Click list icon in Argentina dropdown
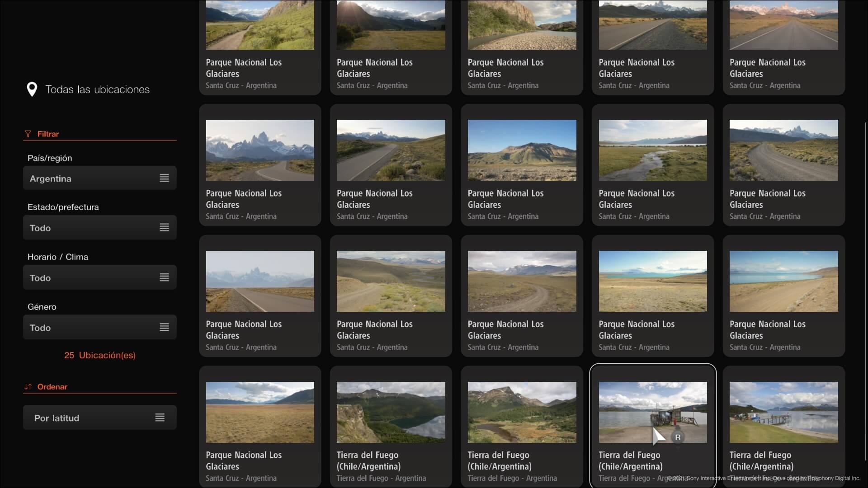Screen dimensions: 868x488 164,178
